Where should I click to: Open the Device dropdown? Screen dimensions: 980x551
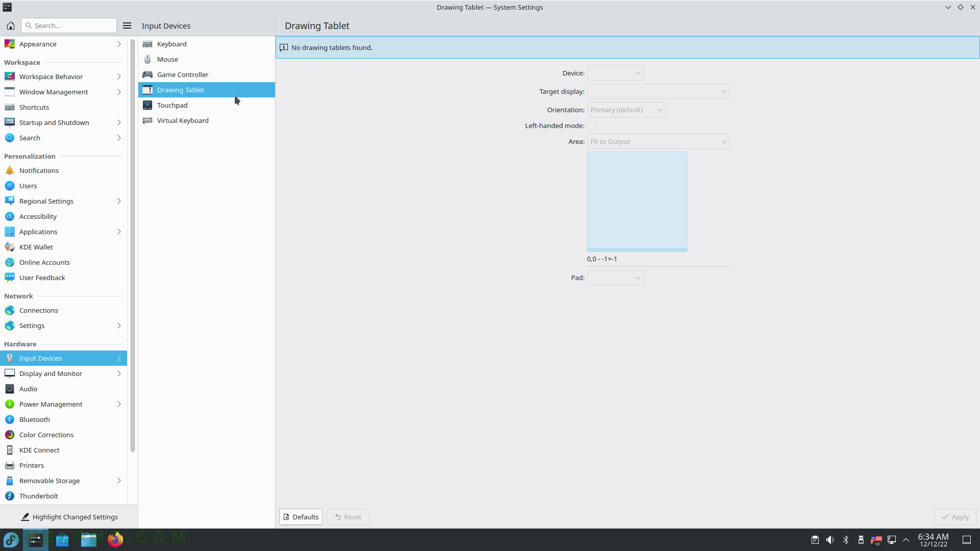point(616,73)
